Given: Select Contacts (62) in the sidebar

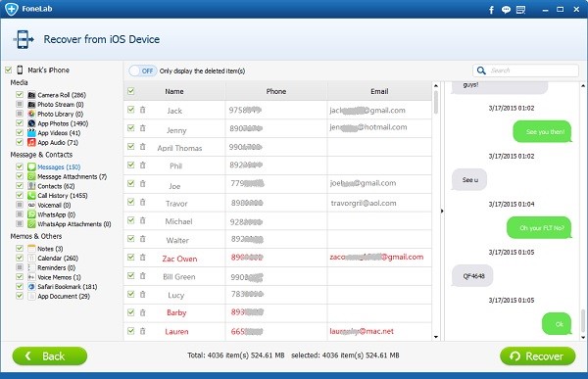Looking at the screenshot, I should 56,186.
